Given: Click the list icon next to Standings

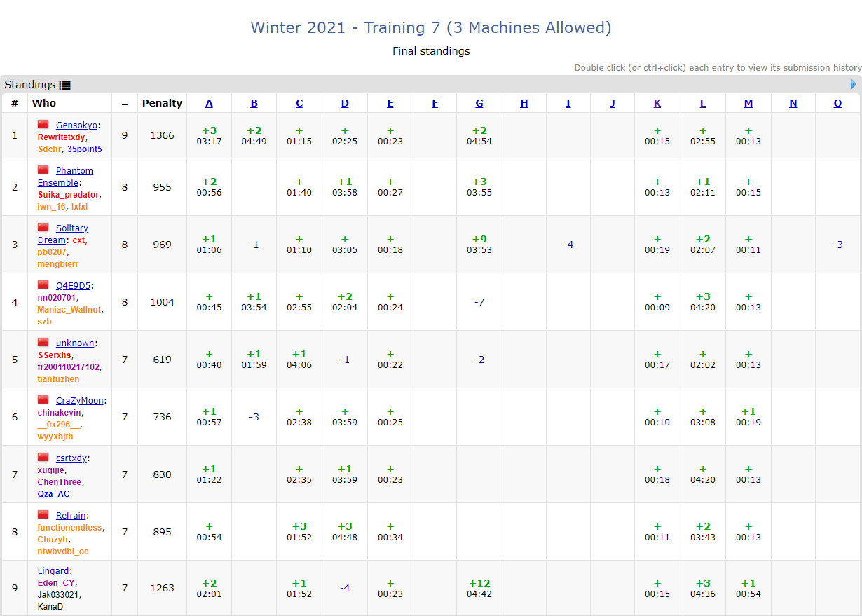Looking at the screenshot, I should pos(65,85).
